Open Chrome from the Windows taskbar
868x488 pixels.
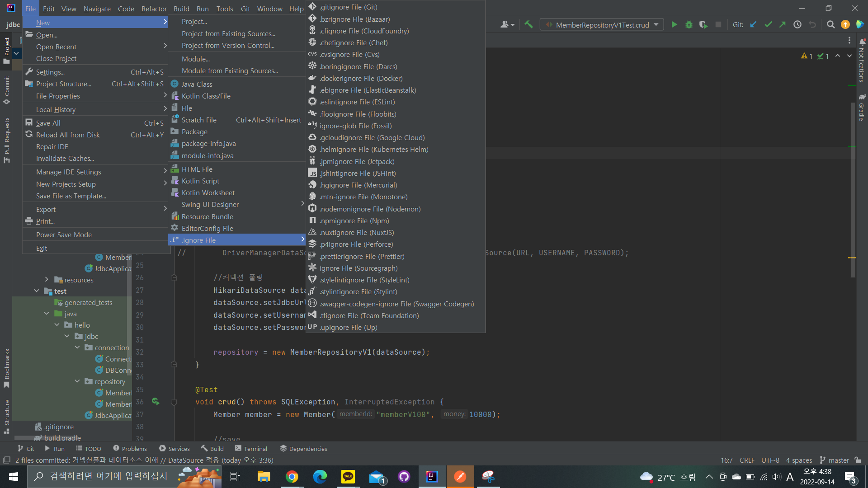pyautogui.click(x=292, y=477)
